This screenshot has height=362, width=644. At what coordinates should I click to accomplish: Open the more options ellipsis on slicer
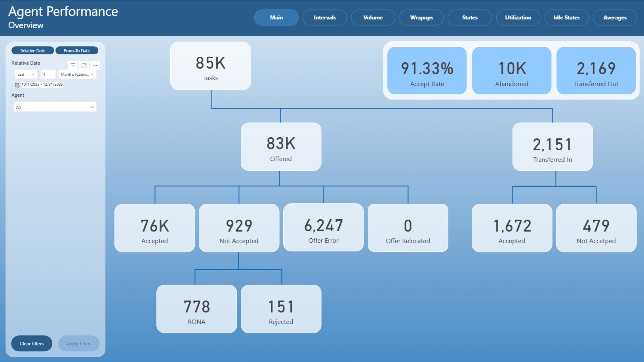95,65
